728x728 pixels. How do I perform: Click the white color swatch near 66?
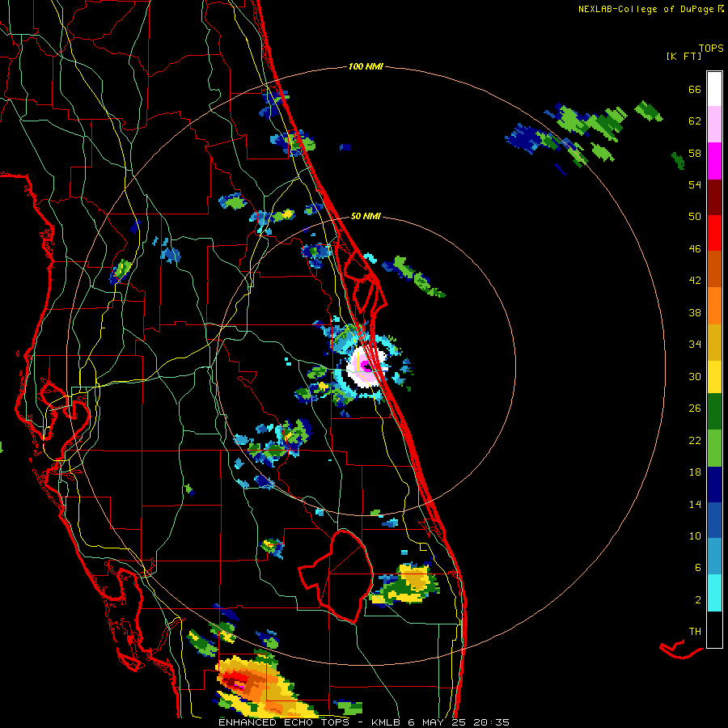714,89
